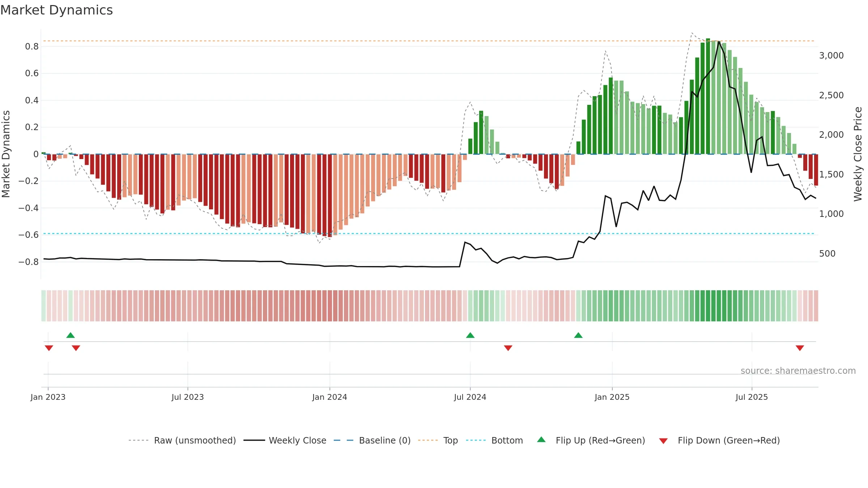Click the Weekly Close Price axis title
The height and width of the screenshot is (488, 868).
(858, 154)
